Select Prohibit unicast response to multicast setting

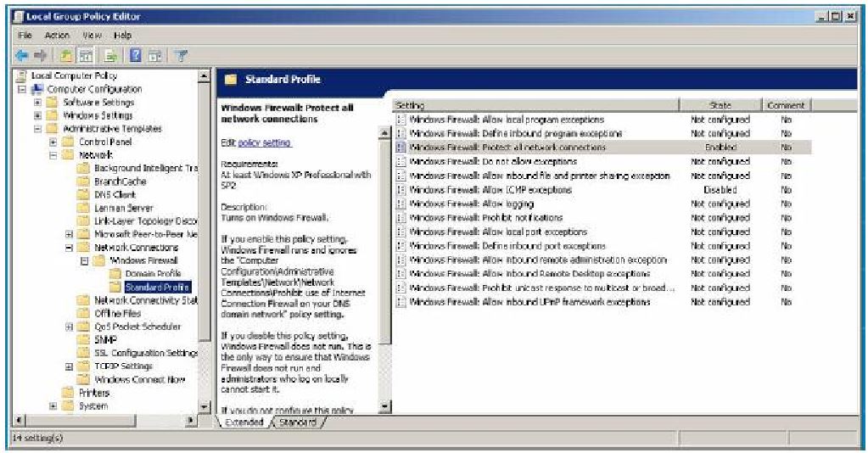[x=542, y=288]
